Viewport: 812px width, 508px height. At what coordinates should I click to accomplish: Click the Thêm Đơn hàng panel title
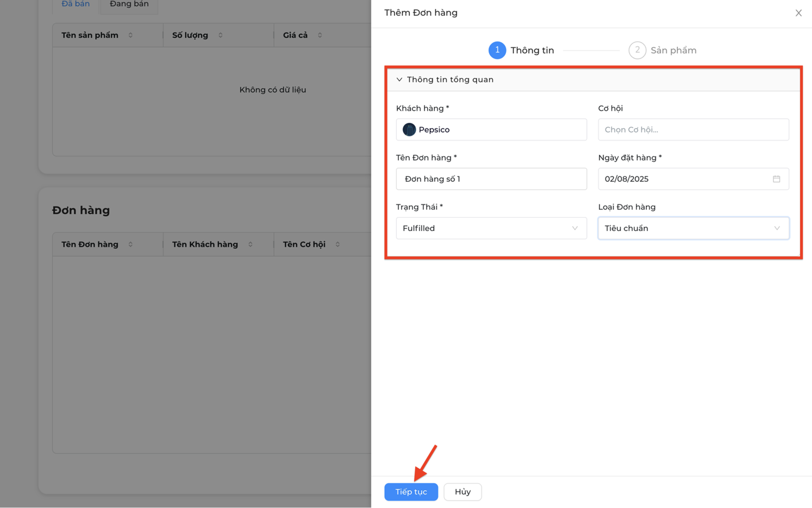[421, 13]
